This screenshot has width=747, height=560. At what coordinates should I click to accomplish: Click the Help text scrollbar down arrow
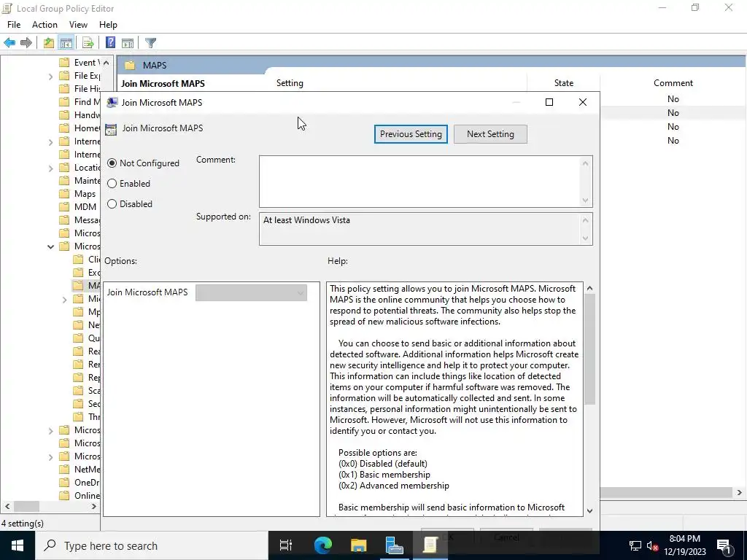pyautogui.click(x=589, y=511)
